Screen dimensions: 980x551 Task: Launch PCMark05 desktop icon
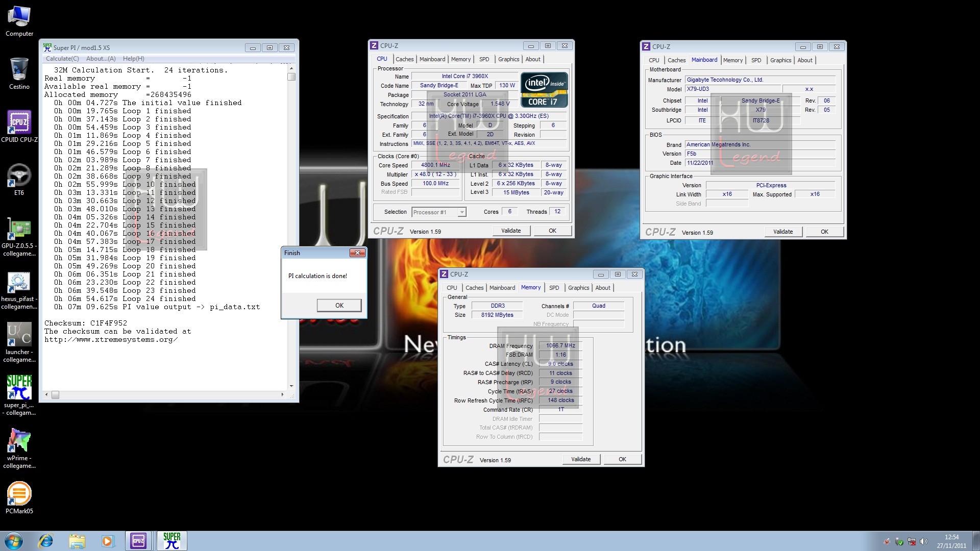pyautogui.click(x=19, y=498)
